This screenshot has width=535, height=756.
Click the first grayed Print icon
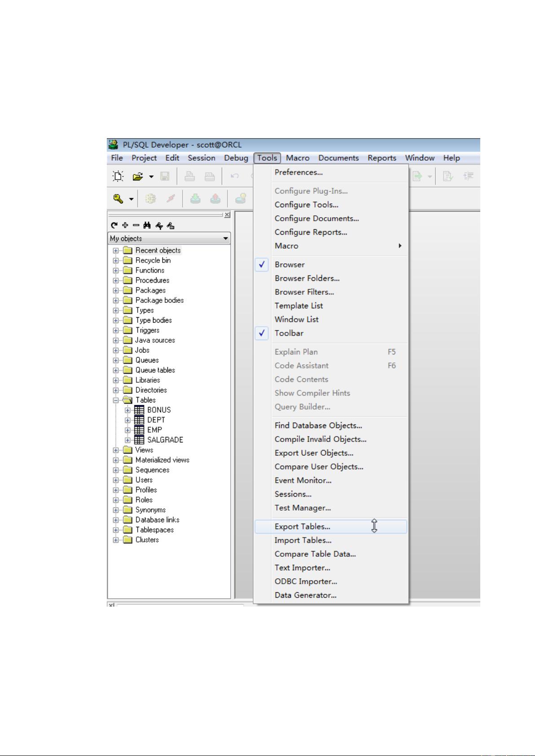coord(190,176)
